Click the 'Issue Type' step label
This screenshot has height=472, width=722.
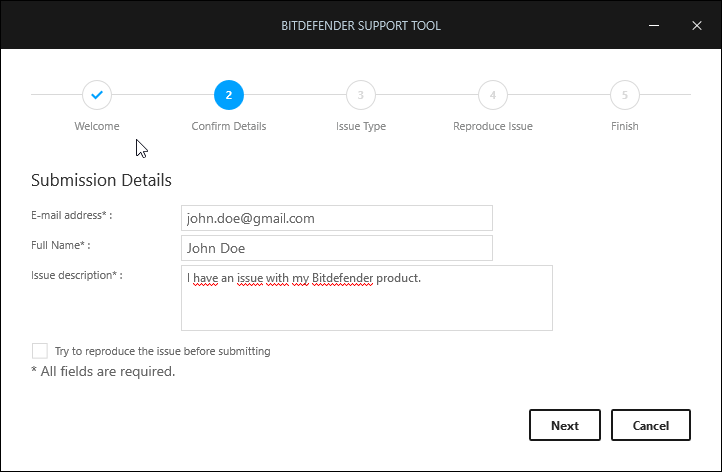(361, 126)
